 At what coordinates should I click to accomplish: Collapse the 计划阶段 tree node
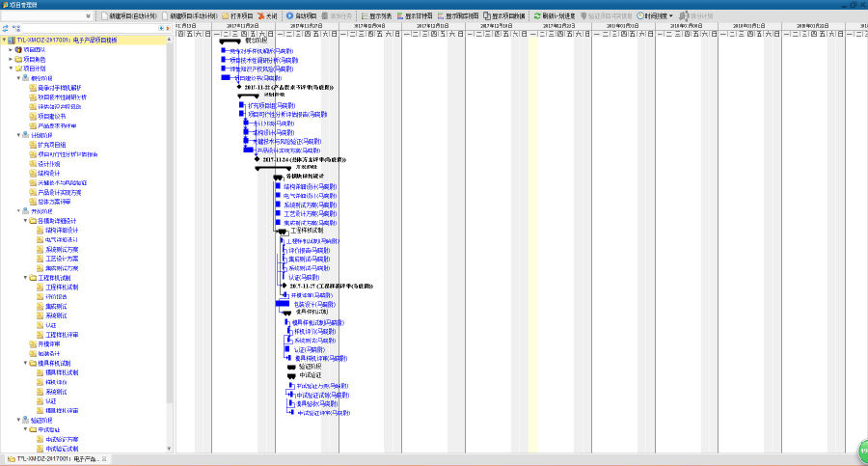click(18, 135)
